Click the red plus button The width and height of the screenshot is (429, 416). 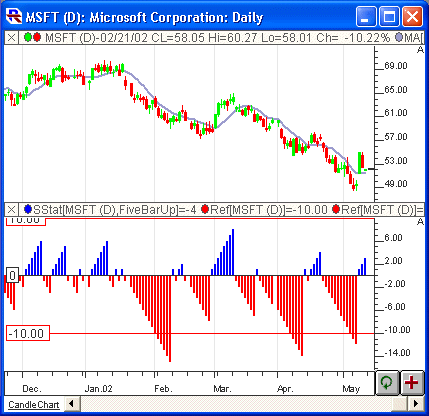click(411, 382)
